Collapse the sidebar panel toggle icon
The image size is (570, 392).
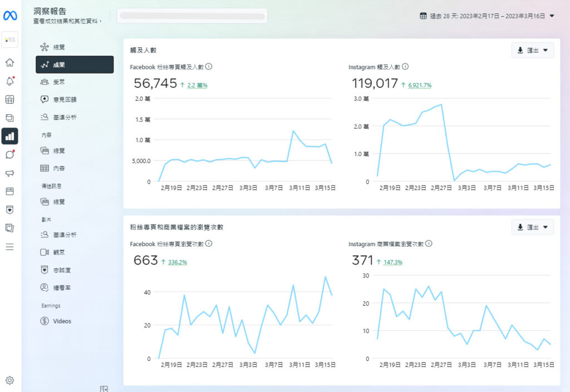coord(104,389)
